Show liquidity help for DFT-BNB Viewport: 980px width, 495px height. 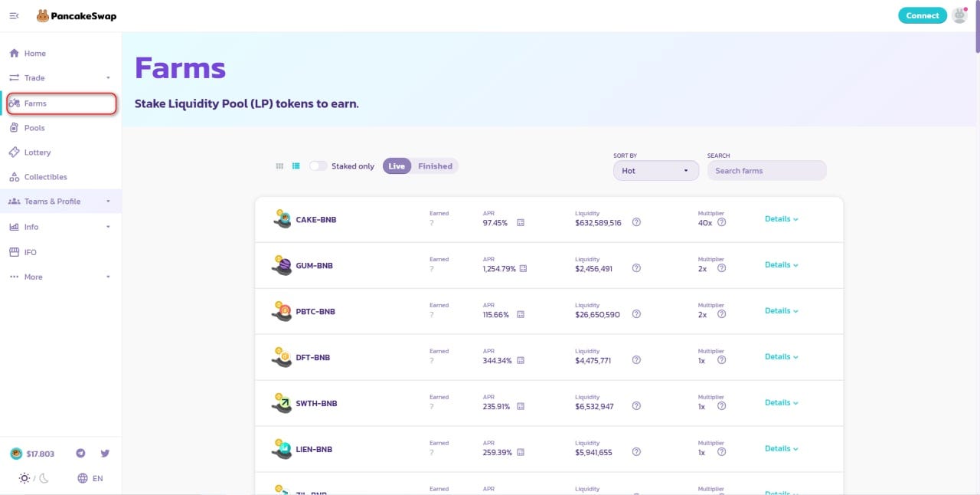[x=636, y=360]
